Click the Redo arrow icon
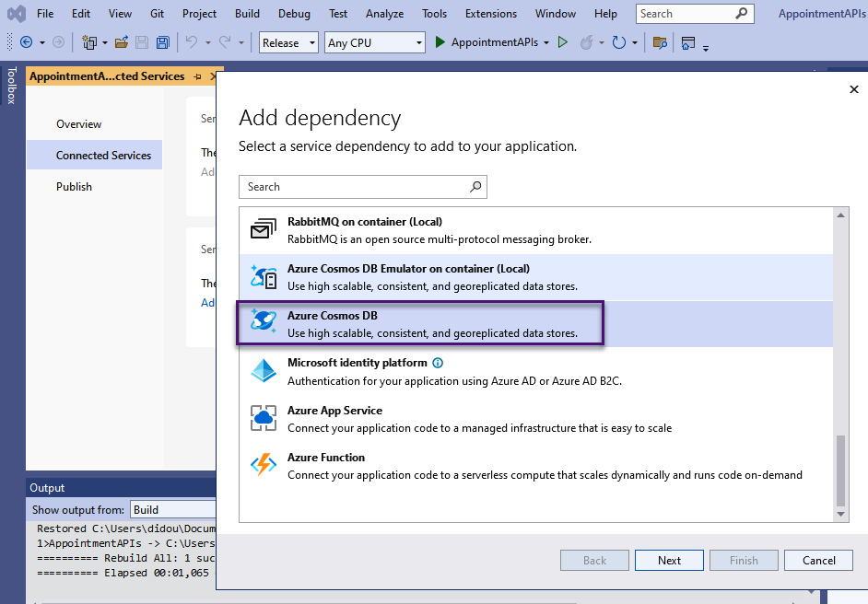Image resolution: width=868 pixels, height=604 pixels. pyautogui.click(x=225, y=42)
